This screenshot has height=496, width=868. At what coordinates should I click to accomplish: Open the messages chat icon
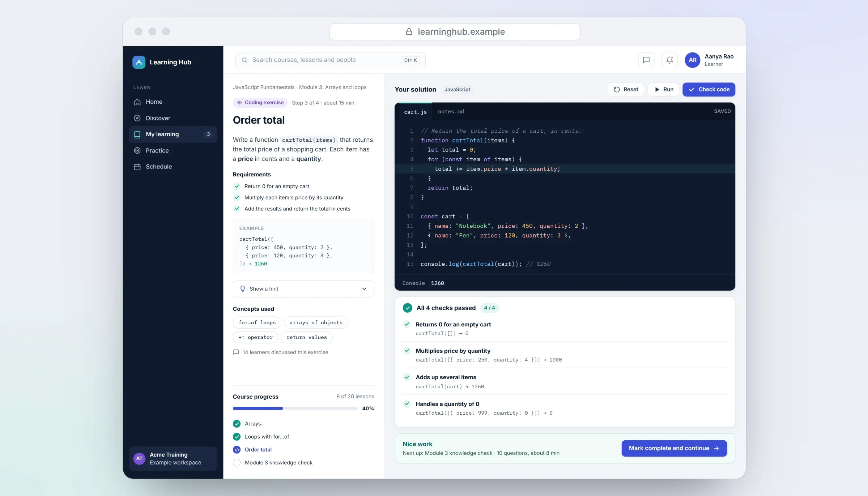pyautogui.click(x=646, y=60)
